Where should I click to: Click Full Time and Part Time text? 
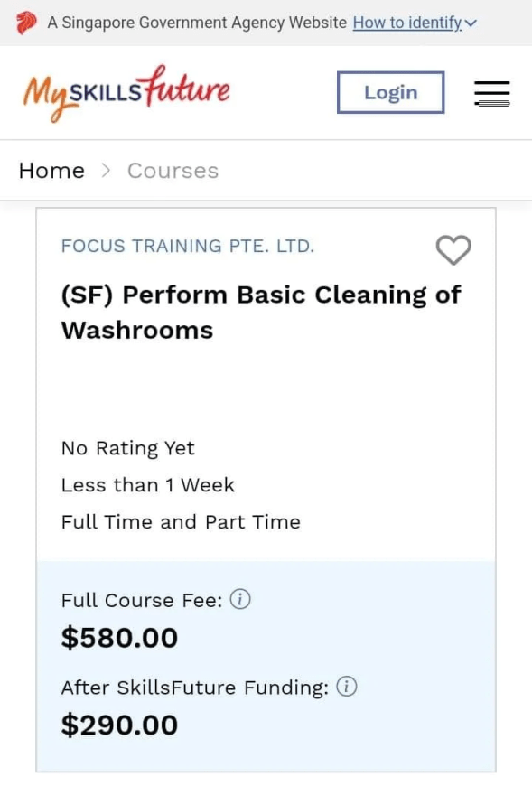(181, 522)
